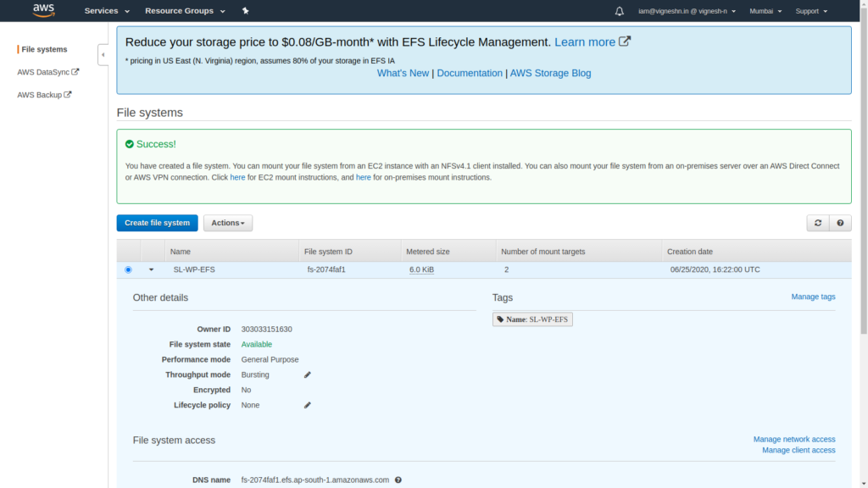The width and height of the screenshot is (868, 488).
Task: Open the Services dropdown menu
Action: 107,10
